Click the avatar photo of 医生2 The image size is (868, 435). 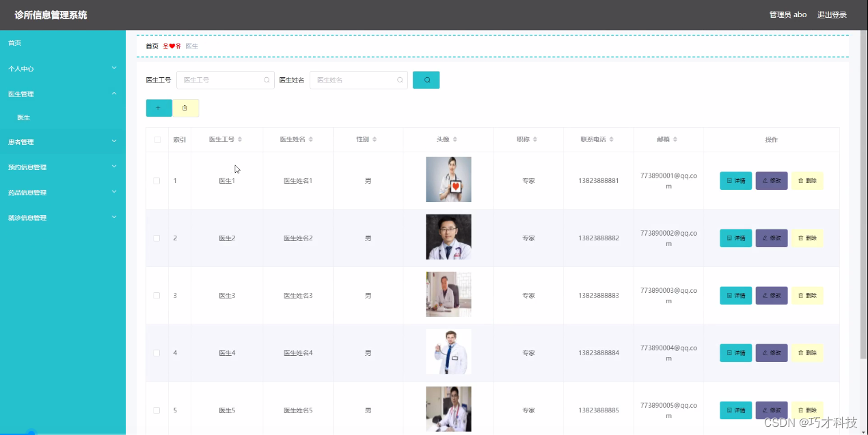[448, 237]
